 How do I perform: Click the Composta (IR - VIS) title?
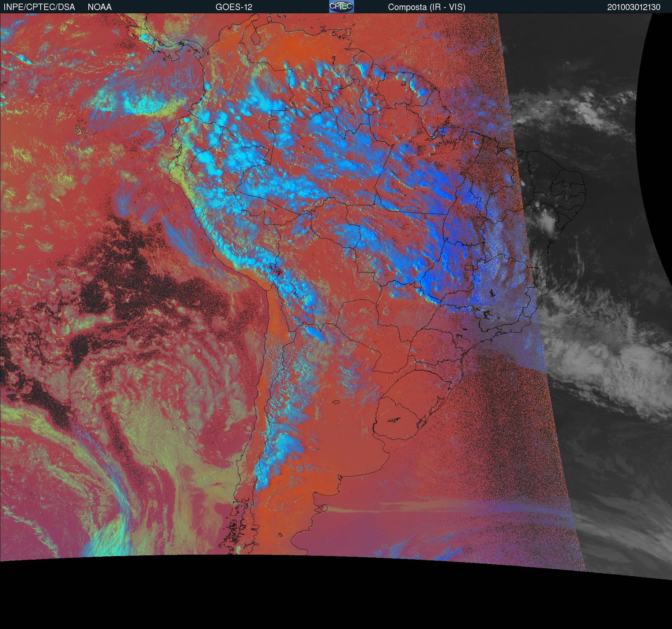pos(426,7)
